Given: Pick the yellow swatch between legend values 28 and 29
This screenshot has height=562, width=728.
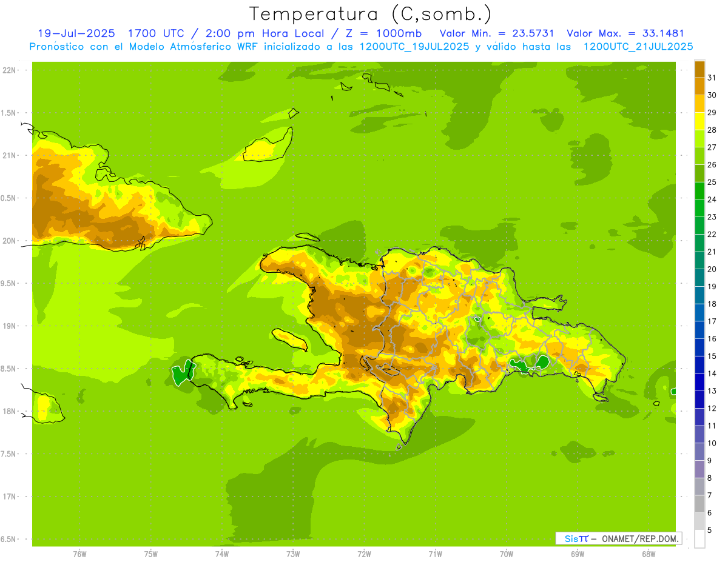Looking at the screenshot, I should [699, 121].
